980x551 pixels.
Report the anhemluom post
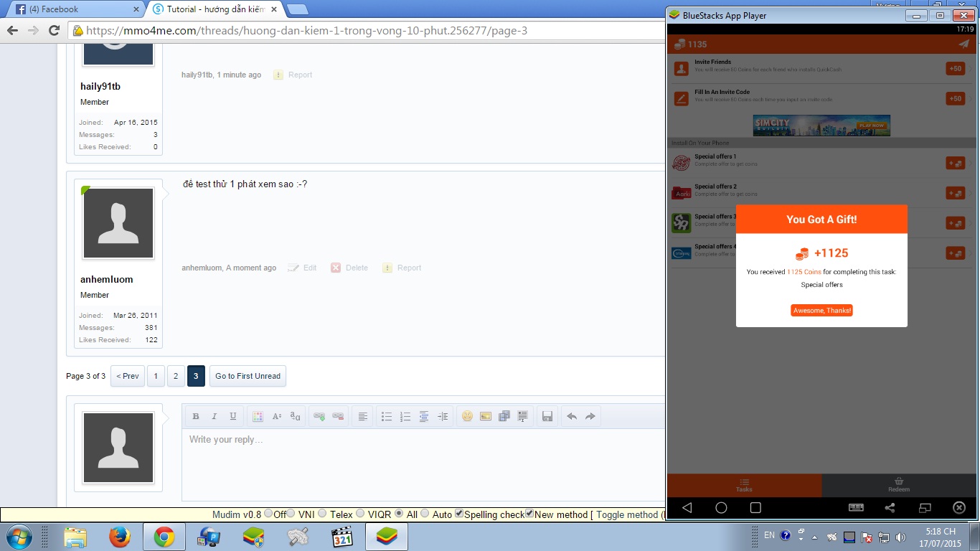pos(402,268)
